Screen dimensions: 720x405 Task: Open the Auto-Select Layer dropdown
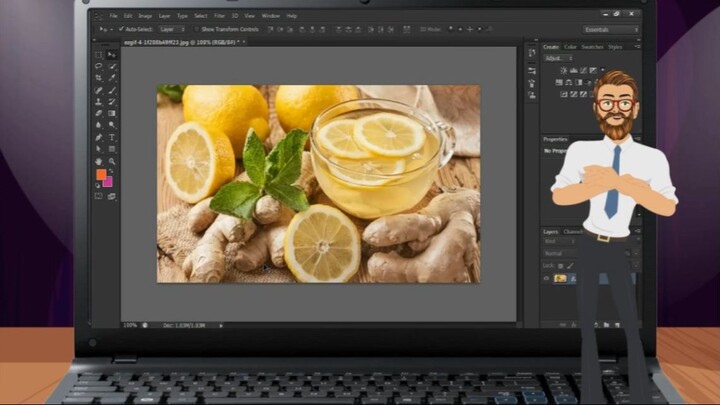(172, 29)
